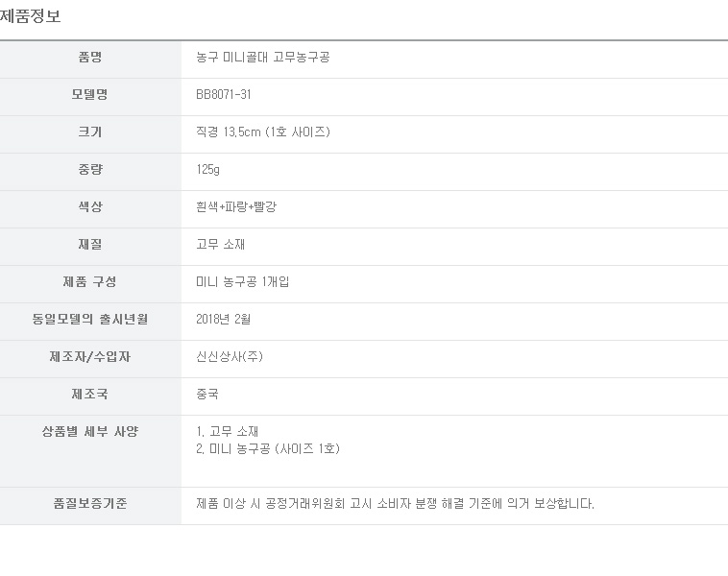Select the 품명 row label
This screenshot has width=728, height=576.
click(90, 57)
